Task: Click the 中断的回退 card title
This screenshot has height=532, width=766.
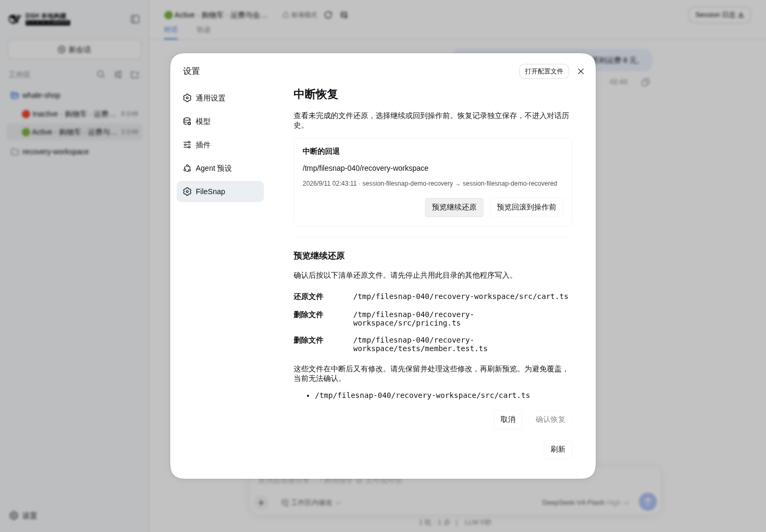Action: point(321,152)
